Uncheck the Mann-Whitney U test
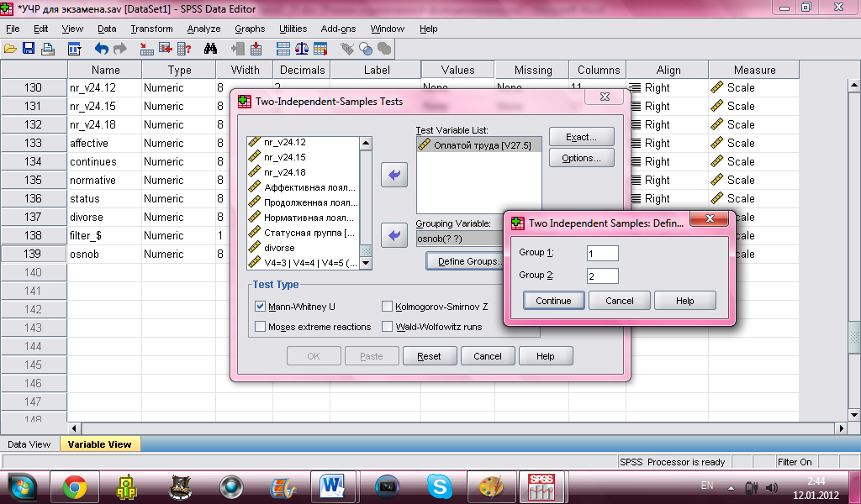Image resolution: width=861 pixels, height=504 pixels. [x=261, y=307]
